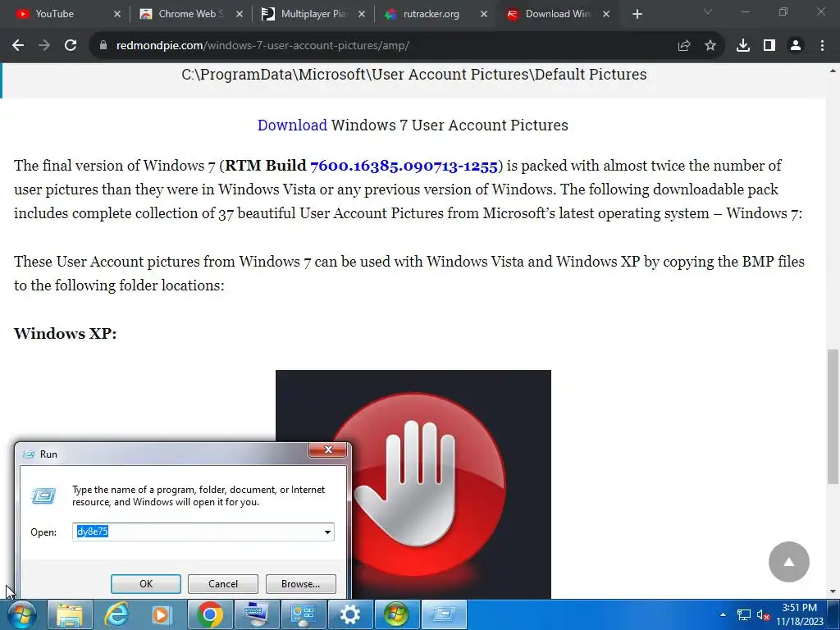
Task: Click Browse... in the Run dialog
Action: 300,584
